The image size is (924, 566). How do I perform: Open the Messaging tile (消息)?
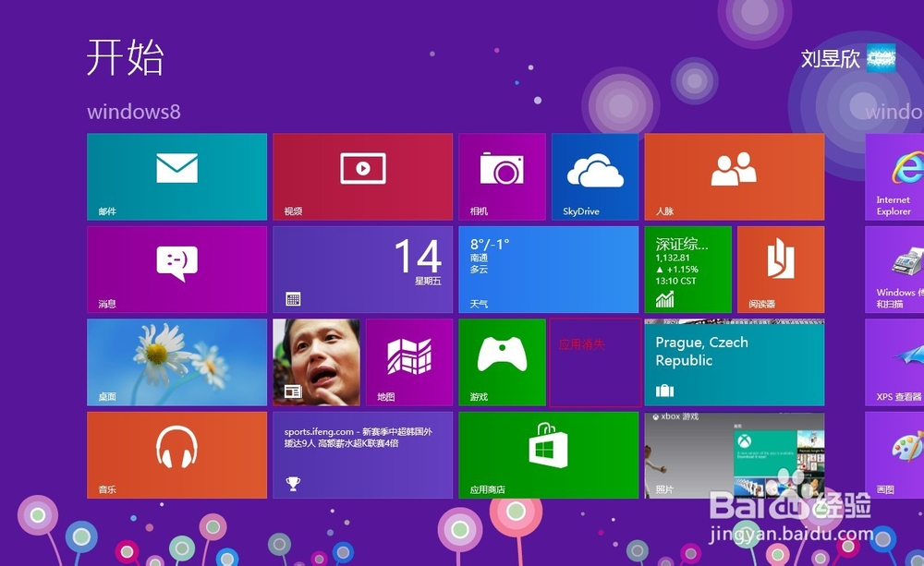click(176, 270)
